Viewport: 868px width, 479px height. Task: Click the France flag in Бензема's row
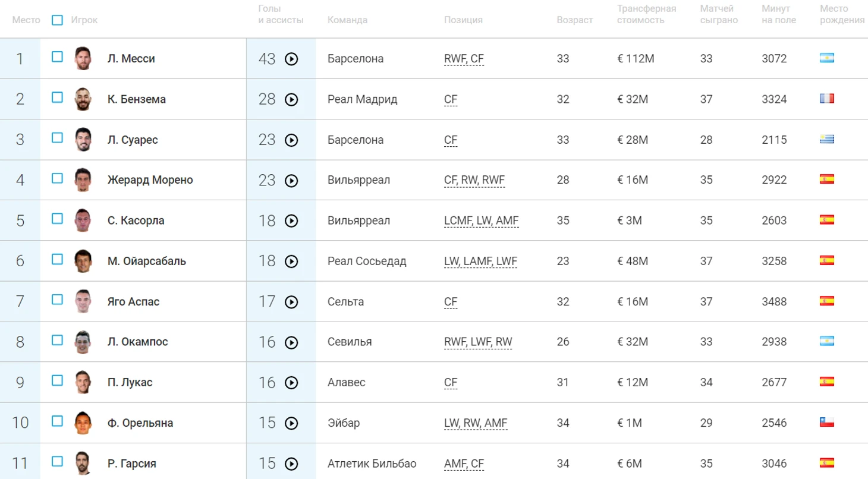tap(827, 99)
